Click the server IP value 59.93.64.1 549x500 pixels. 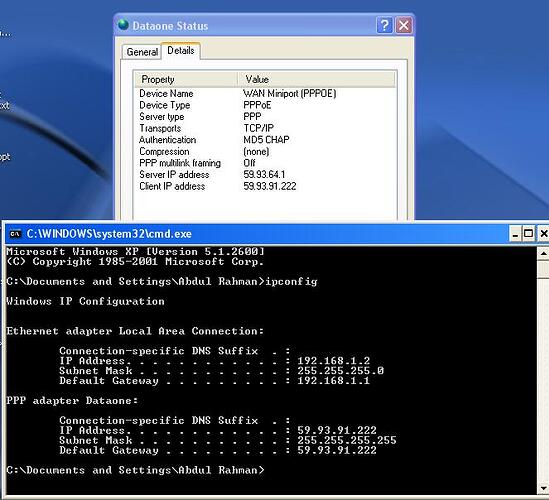[x=264, y=175]
